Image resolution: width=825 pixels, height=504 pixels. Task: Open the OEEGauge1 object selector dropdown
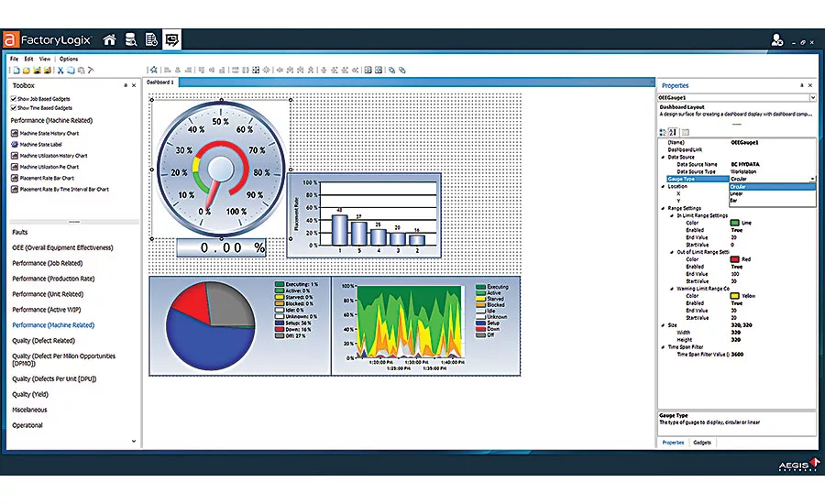click(x=812, y=97)
